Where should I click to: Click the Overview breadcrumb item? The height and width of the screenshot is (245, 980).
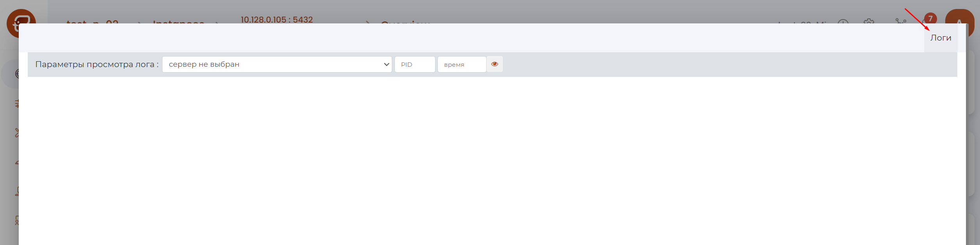pyautogui.click(x=405, y=21)
